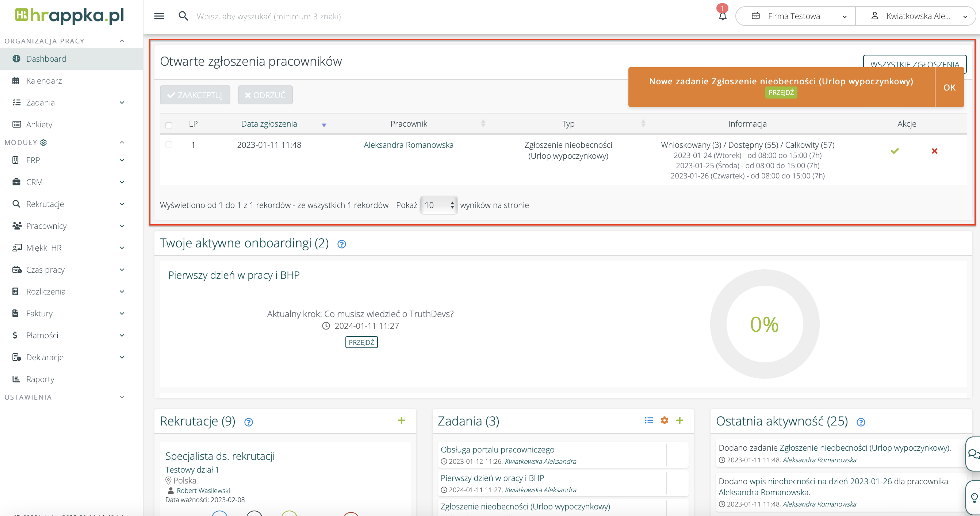The width and height of the screenshot is (980, 516).
Task: Open Aleksandra Romanowska employee link
Action: [408, 145]
